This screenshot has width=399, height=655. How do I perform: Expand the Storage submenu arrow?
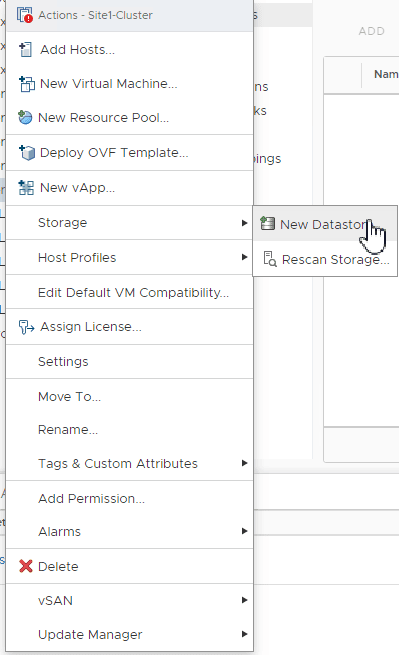244,223
